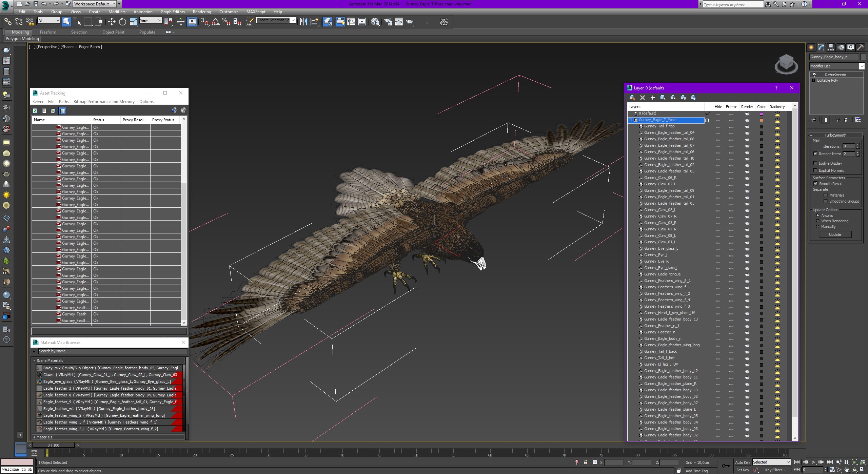Enable the Isoline Display checkbox
The image size is (868, 474).
coord(815,163)
